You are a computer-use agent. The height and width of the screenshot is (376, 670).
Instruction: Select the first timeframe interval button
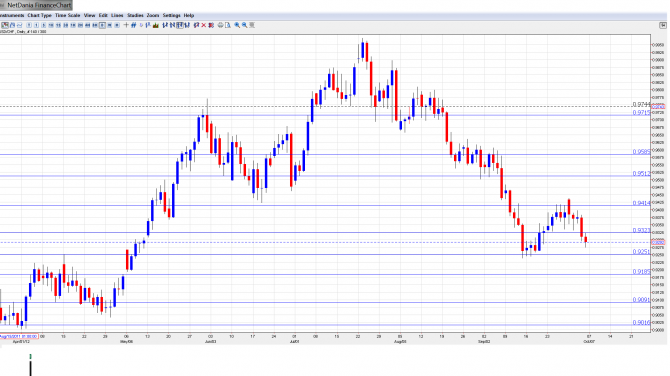pos(29,25)
